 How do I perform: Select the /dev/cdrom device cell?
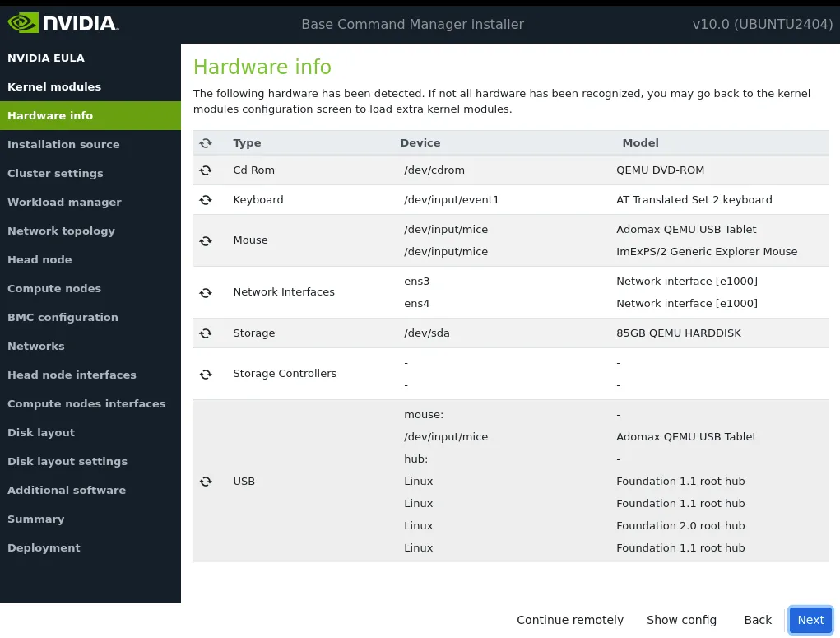(434, 170)
